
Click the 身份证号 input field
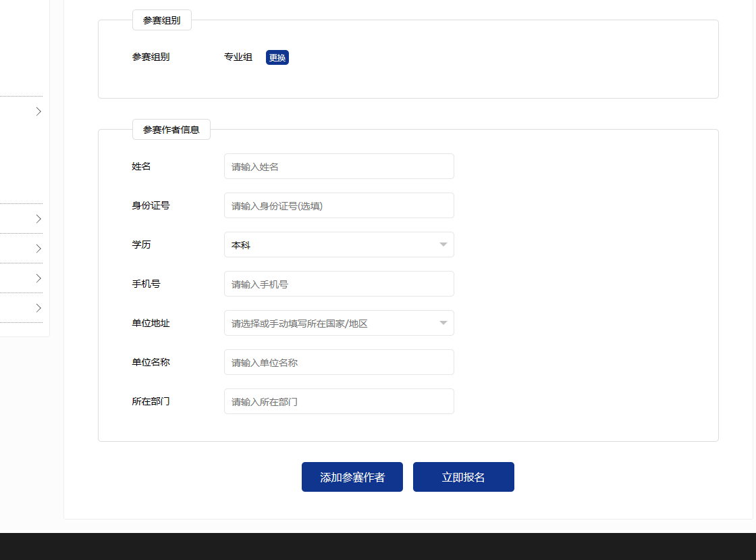[339, 205]
